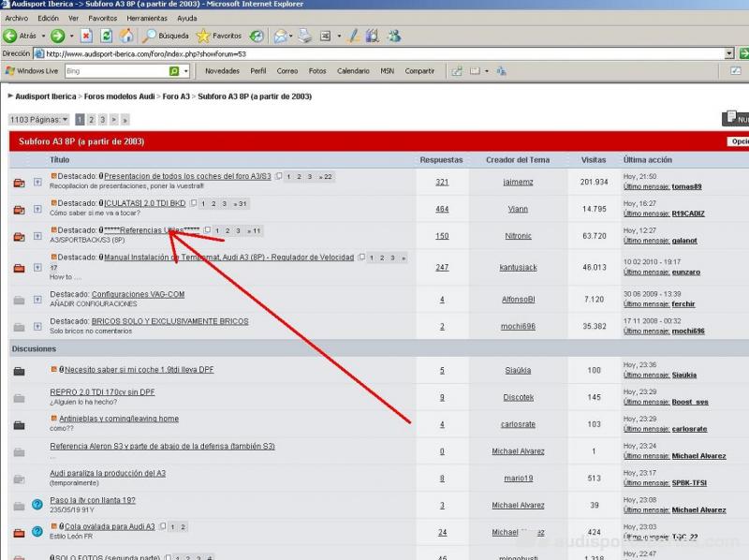Open the Búsqueda search pane
Viewport: 749px width, 560px height.
(x=166, y=36)
